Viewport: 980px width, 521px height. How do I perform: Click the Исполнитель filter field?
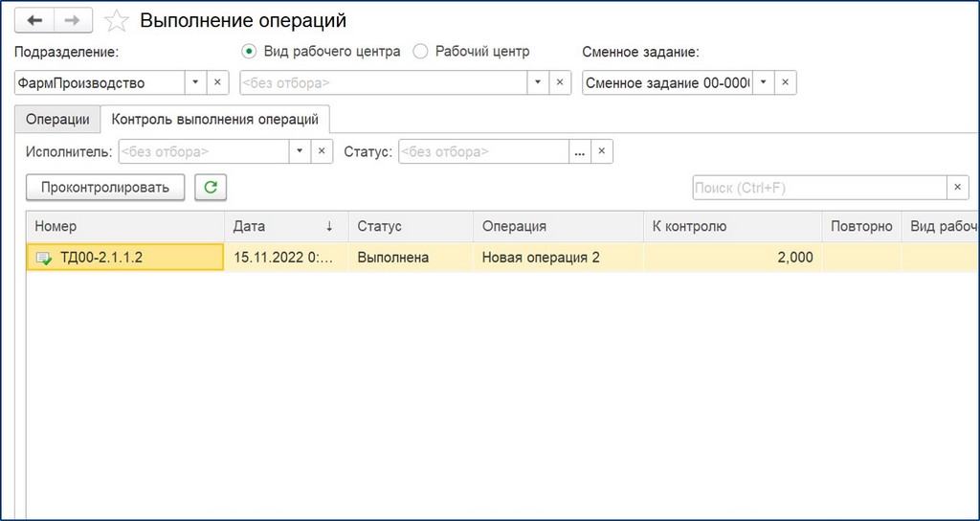coord(204,151)
